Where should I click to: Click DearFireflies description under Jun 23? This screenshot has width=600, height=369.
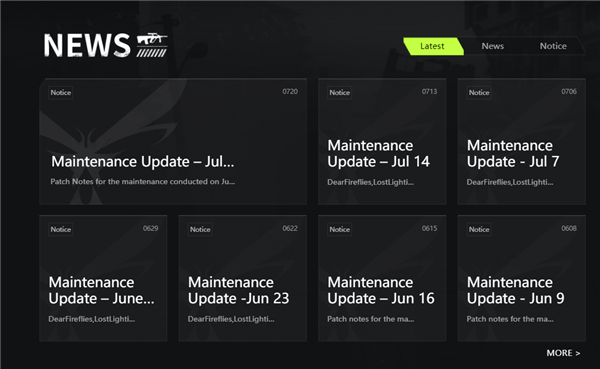click(231, 319)
